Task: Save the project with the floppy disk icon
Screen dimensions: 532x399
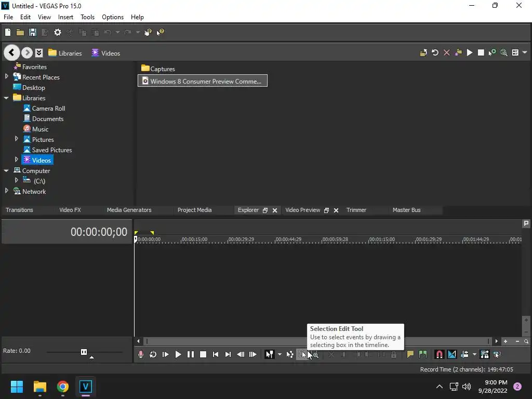Action: click(x=33, y=32)
